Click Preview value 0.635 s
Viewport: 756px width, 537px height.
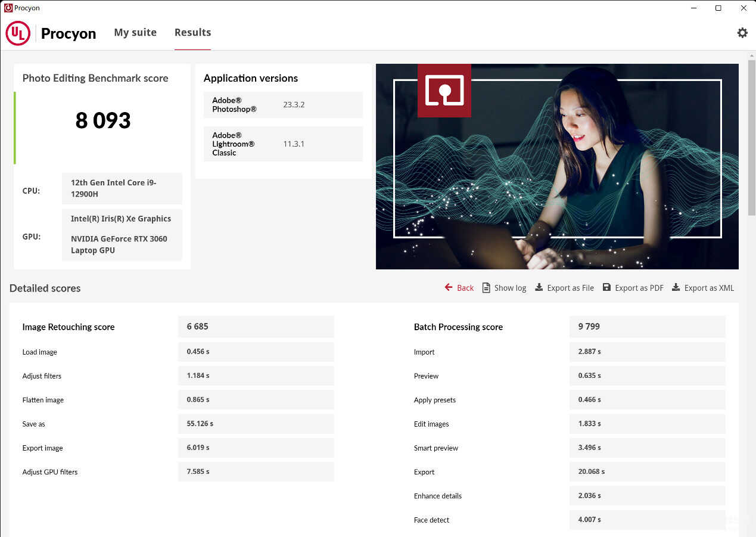click(648, 375)
